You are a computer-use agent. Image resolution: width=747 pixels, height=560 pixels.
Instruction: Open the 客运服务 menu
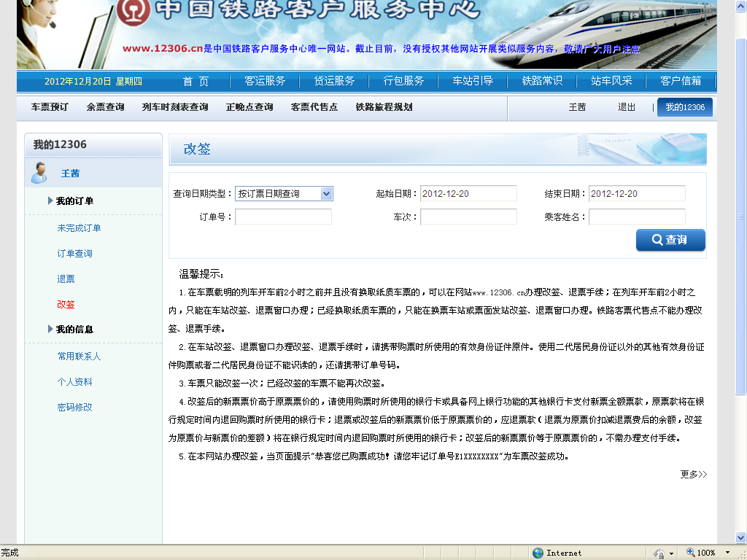click(x=265, y=81)
